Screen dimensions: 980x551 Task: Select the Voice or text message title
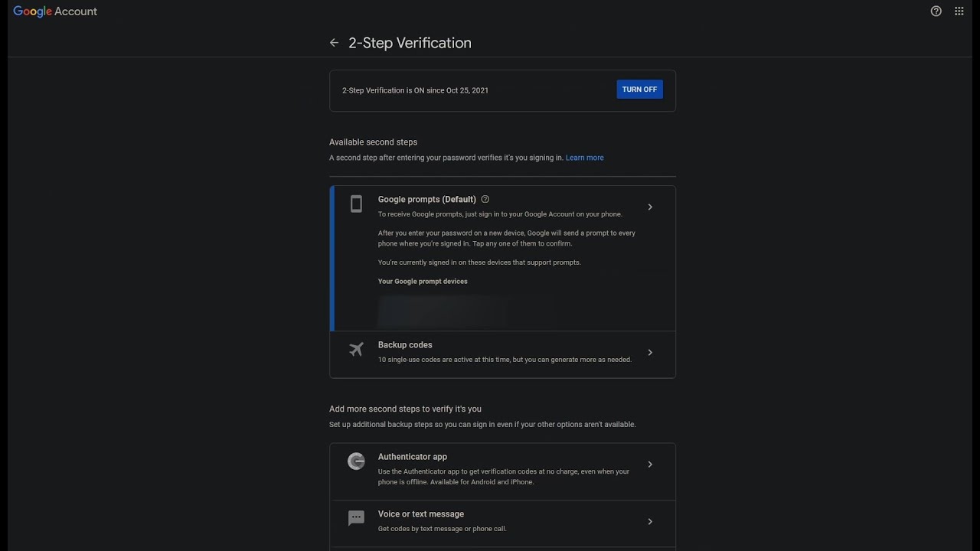[420, 514]
